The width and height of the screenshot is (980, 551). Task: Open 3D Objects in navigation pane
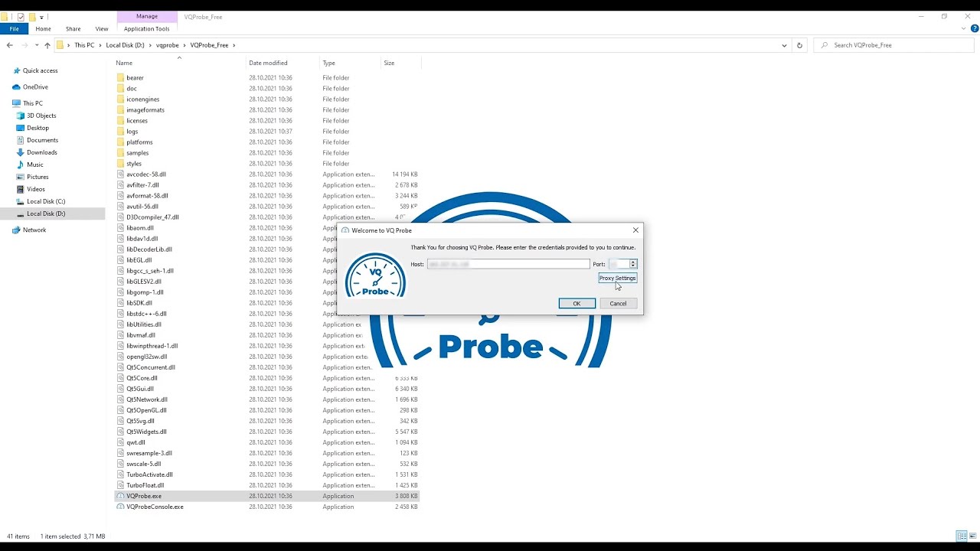[41, 116]
